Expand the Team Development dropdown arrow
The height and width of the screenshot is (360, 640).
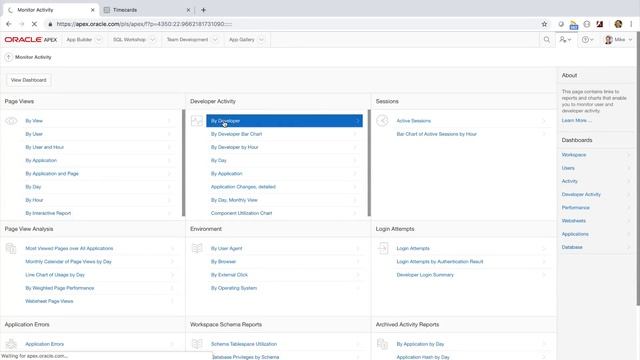tap(215, 40)
